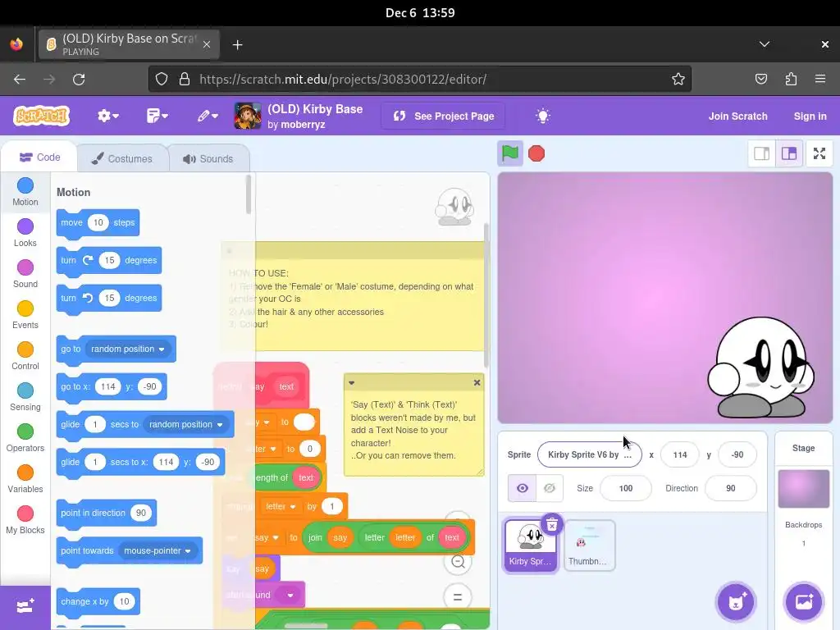This screenshot has height=630, width=840.
Task: Open a new browser tab
Action: [237, 45]
